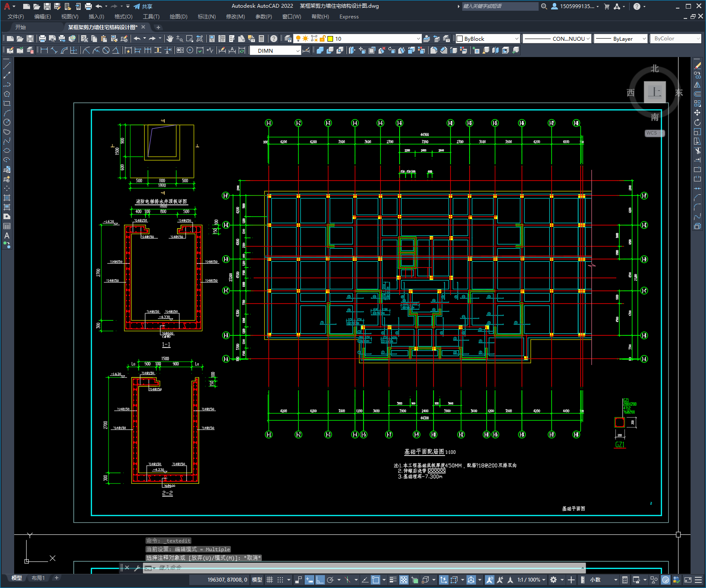This screenshot has height=588, width=706.
Task: Select the Circle draw tool
Action: pos(7,122)
